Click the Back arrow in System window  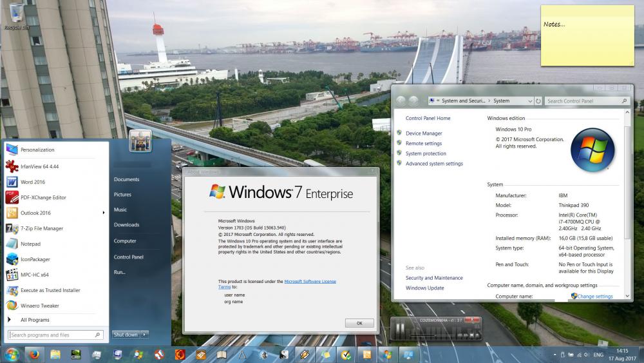tap(401, 101)
